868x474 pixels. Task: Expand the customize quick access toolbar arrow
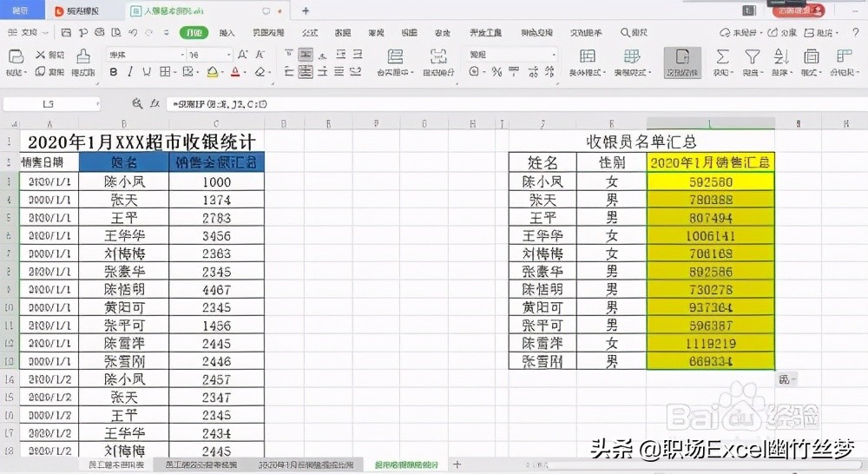point(166,33)
